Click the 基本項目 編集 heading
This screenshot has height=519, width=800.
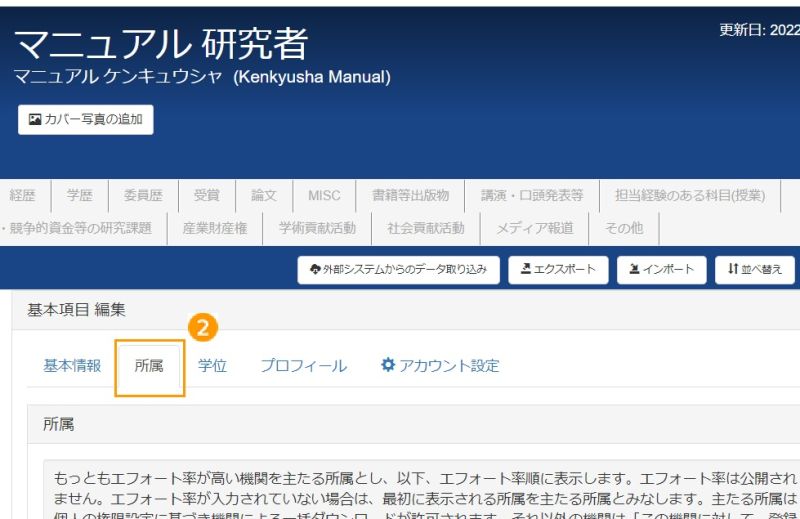coord(77,309)
